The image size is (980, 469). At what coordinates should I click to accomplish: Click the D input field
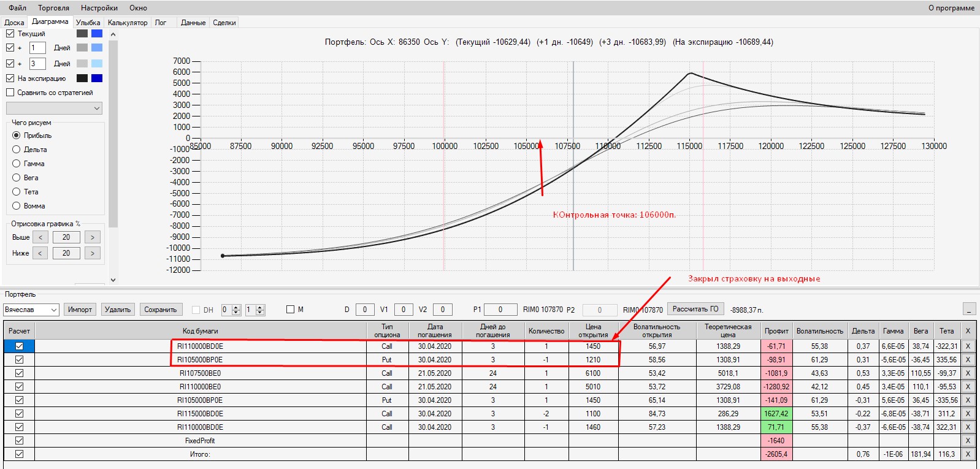point(365,310)
